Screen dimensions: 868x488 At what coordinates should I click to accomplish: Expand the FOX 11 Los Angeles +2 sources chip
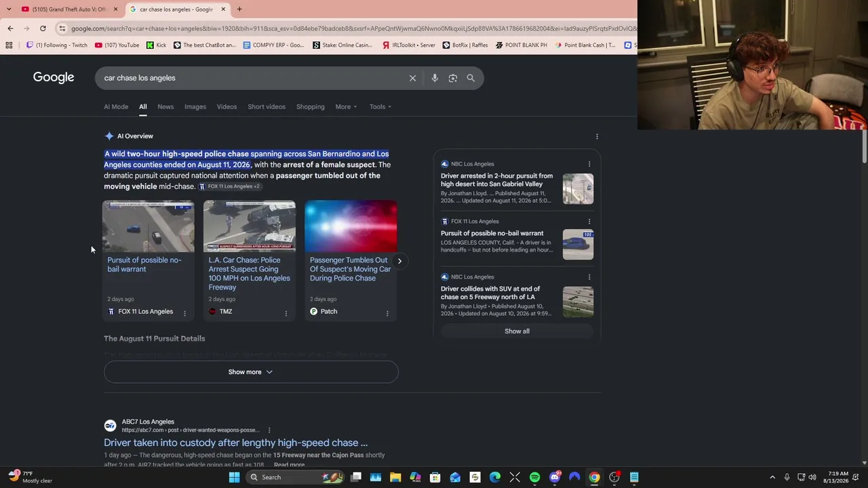point(230,186)
